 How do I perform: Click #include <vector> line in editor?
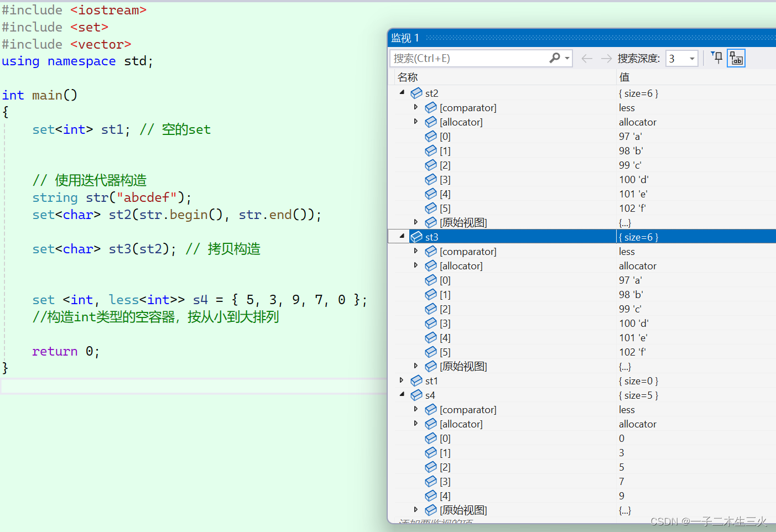point(66,44)
